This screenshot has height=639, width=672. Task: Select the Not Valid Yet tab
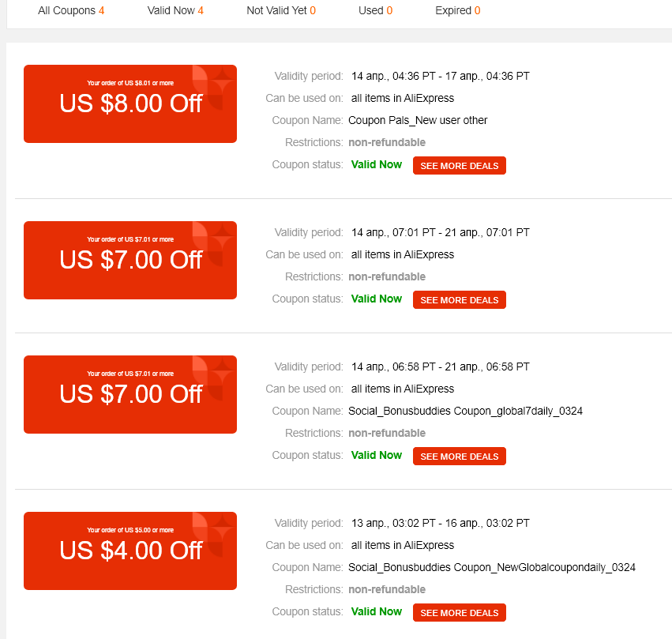281,10
